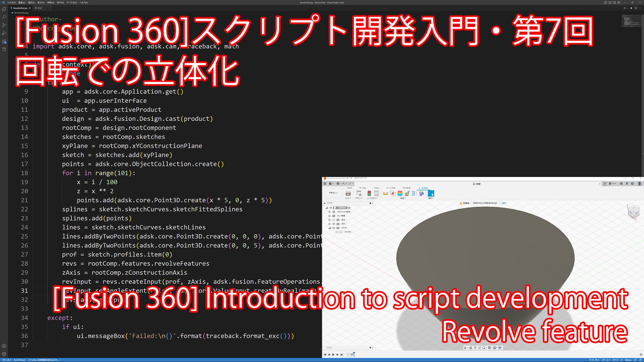Open VS Code Explorer view
Screen dimensions: 644x362
point(4,9)
